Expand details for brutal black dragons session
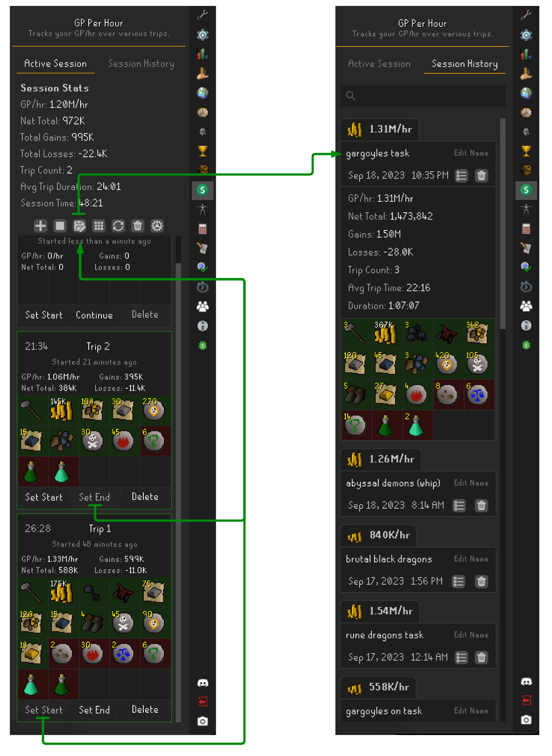552x756 pixels. pos(458,582)
